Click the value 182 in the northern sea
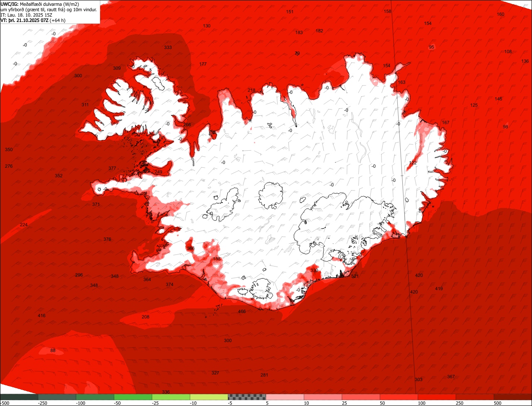 click(319, 31)
